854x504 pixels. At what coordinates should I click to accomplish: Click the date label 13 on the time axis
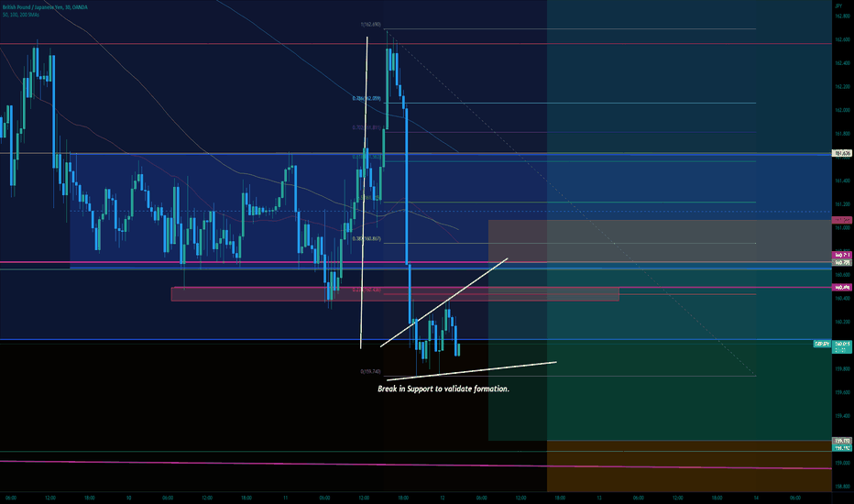pos(599,498)
